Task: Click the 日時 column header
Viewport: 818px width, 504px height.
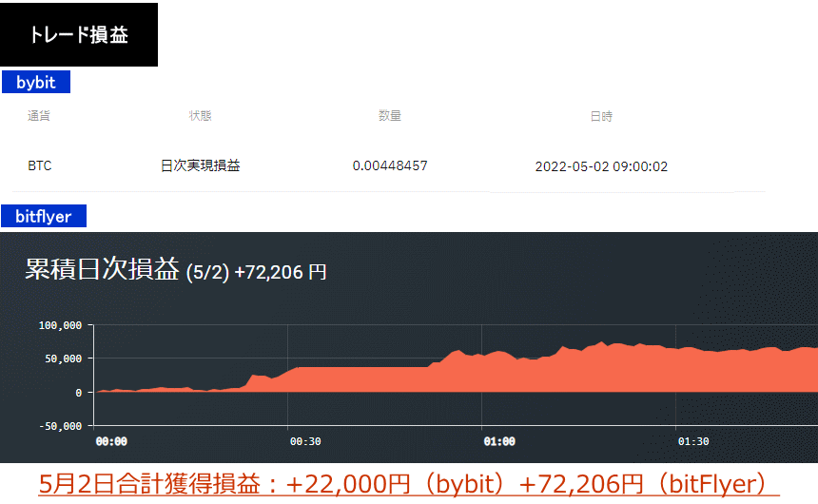Action: click(x=601, y=116)
